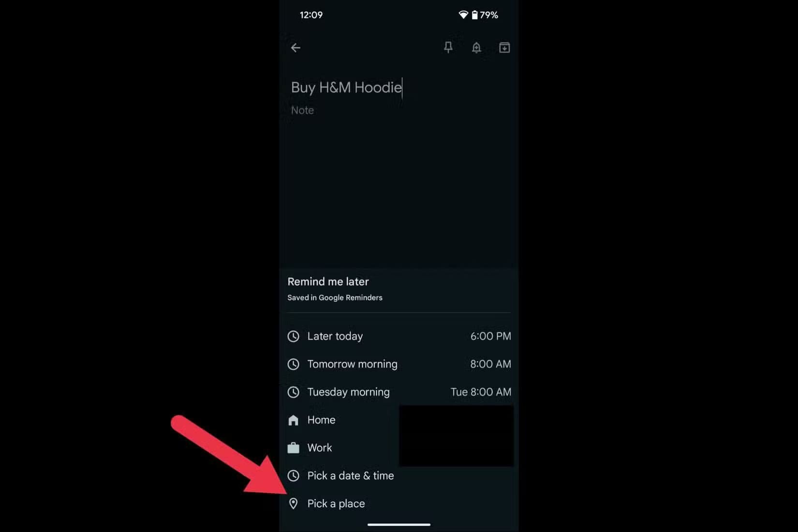
Task: Tap the location pin icon
Action: pyautogui.click(x=293, y=503)
